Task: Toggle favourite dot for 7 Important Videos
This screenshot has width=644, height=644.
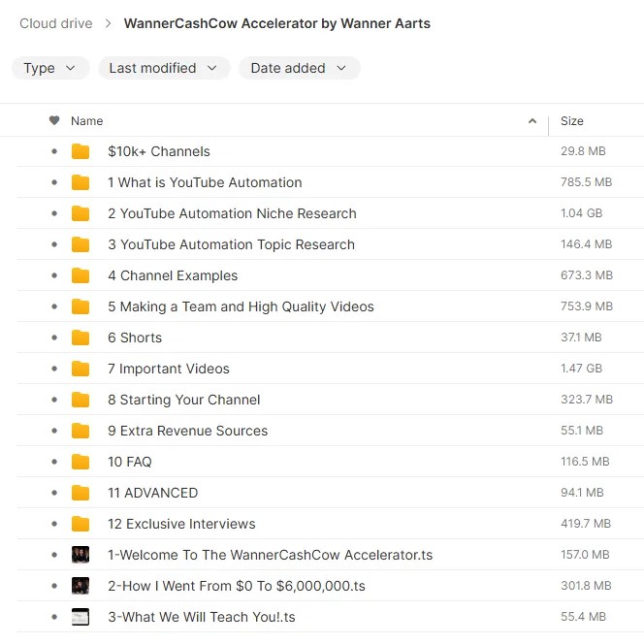Action: (54, 369)
